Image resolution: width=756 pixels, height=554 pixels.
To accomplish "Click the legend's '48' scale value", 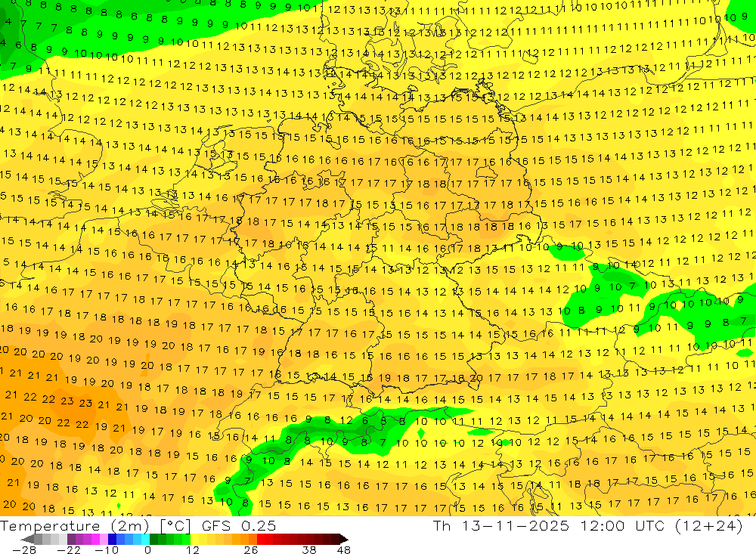I will 344,550.
